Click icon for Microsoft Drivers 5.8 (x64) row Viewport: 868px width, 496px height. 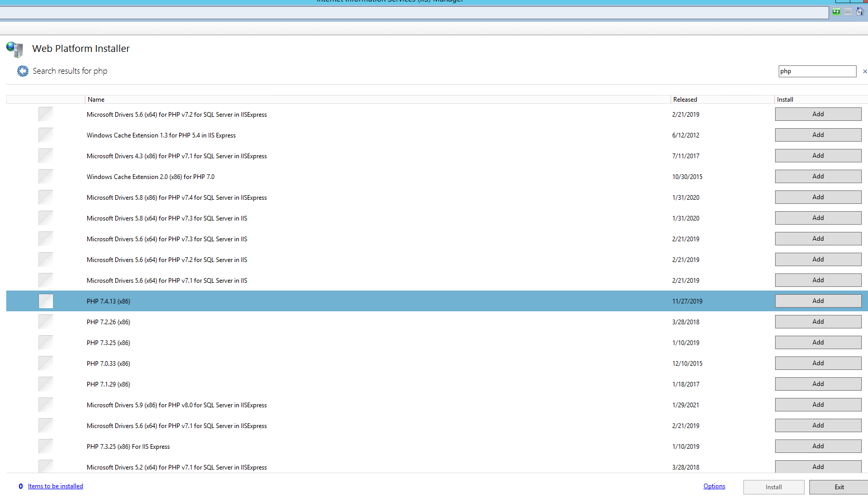(x=46, y=218)
